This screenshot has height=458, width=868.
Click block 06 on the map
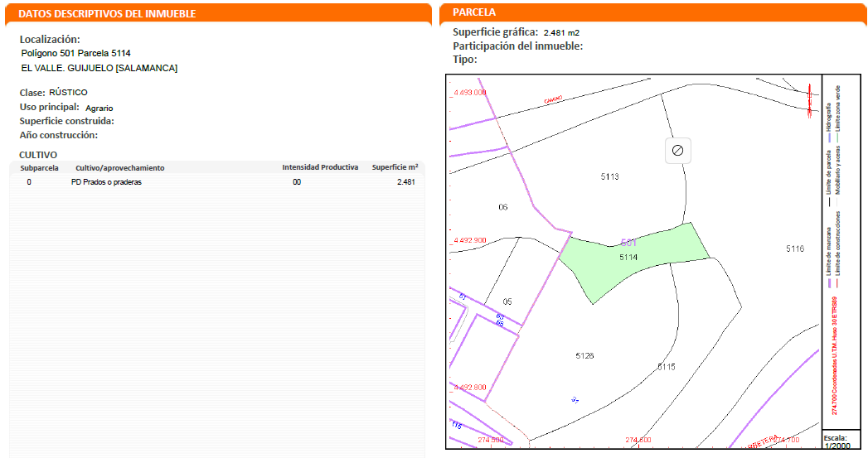tap(502, 207)
